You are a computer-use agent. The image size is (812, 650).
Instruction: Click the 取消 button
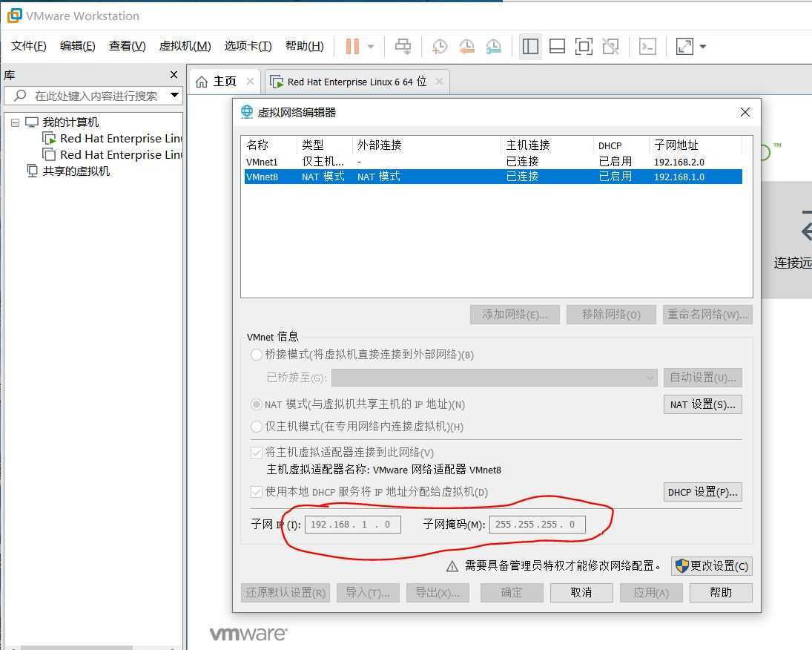click(x=581, y=593)
